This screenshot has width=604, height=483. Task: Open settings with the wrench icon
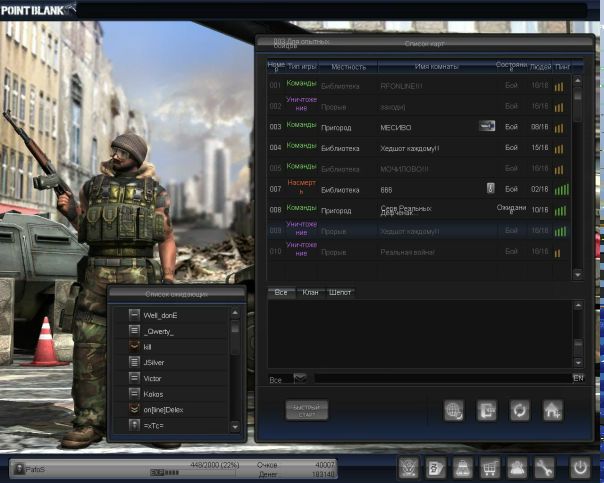(544, 467)
